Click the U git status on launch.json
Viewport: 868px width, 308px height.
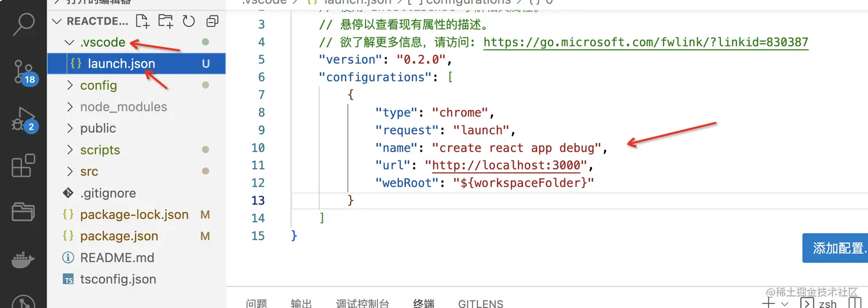coord(206,64)
